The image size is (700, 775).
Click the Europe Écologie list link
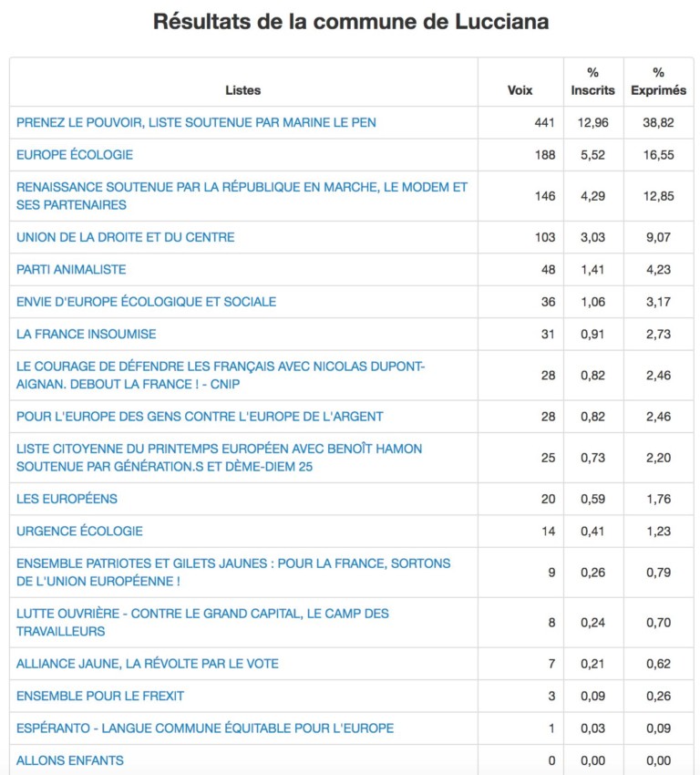click(x=75, y=155)
